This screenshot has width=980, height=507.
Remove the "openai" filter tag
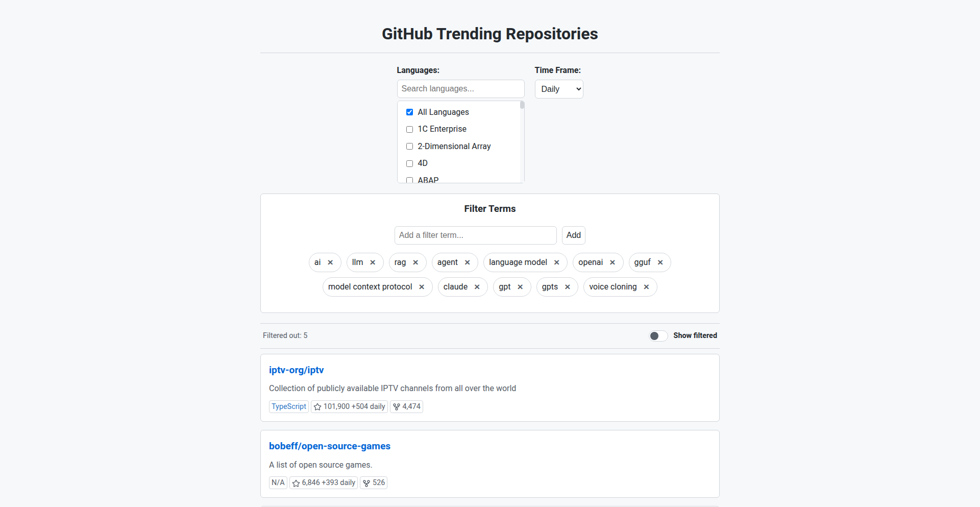point(612,262)
